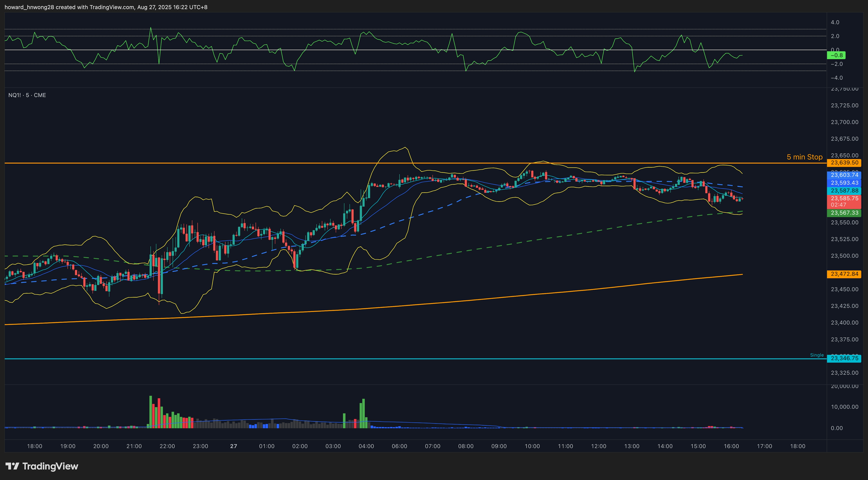The height and width of the screenshot is (480, 868).
Task: Click the howard_hnwong28 TradingView.com header text
Action: click(106, 7)
